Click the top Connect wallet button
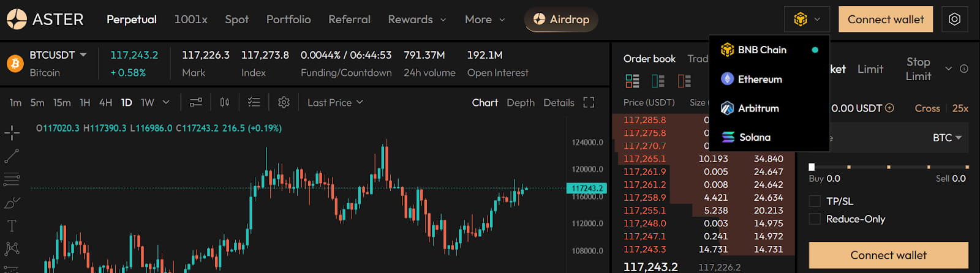Viewport: 980px width, 273px height. pyautogui.click(x=886, y=20)
